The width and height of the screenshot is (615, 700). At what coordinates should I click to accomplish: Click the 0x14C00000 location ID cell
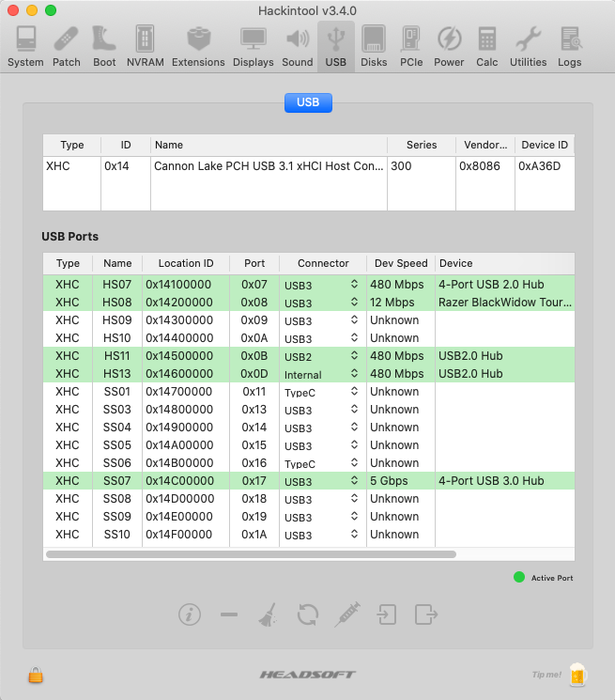click(186, 481)
